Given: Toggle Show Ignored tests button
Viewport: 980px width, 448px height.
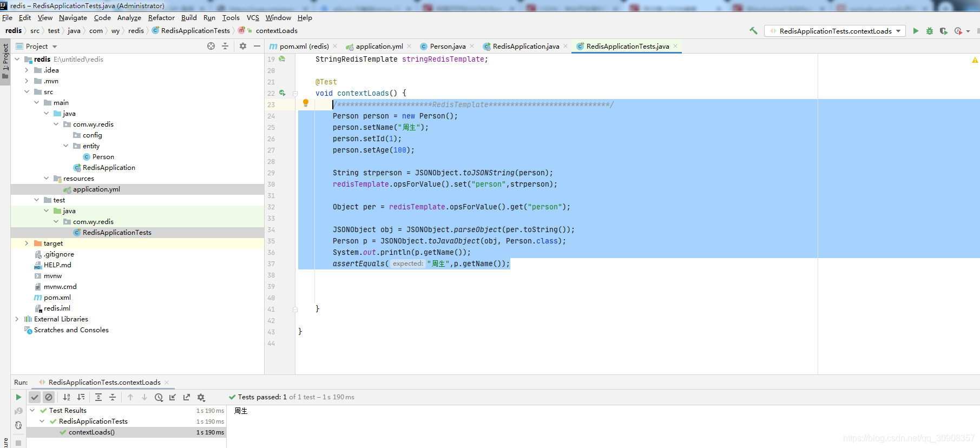Looking at the screenshot, I should 49,397.
